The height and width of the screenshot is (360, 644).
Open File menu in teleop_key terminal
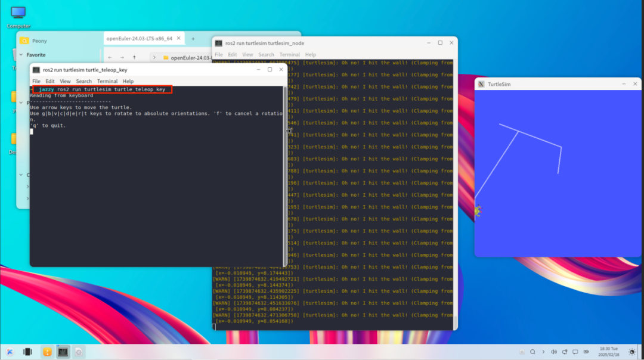(36, 81)
